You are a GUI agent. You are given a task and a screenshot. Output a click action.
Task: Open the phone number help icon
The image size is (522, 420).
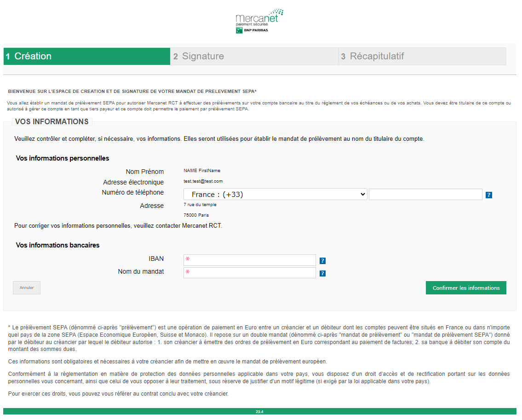pyautogui.click(x=488, y=195)
